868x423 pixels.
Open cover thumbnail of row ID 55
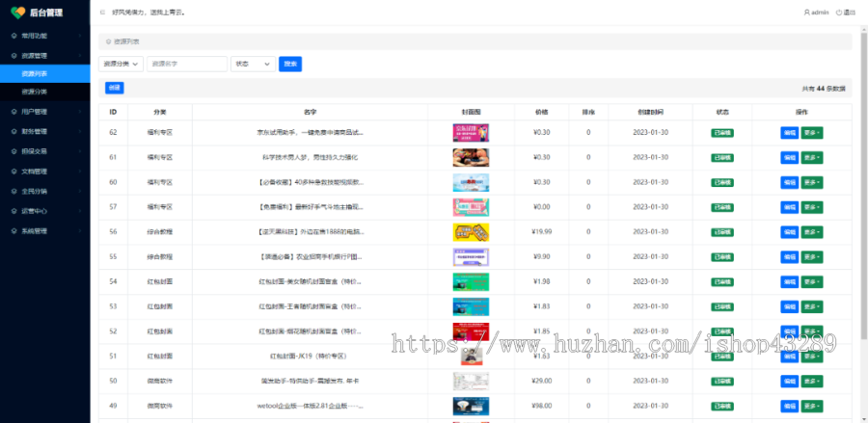coord(471,257)
